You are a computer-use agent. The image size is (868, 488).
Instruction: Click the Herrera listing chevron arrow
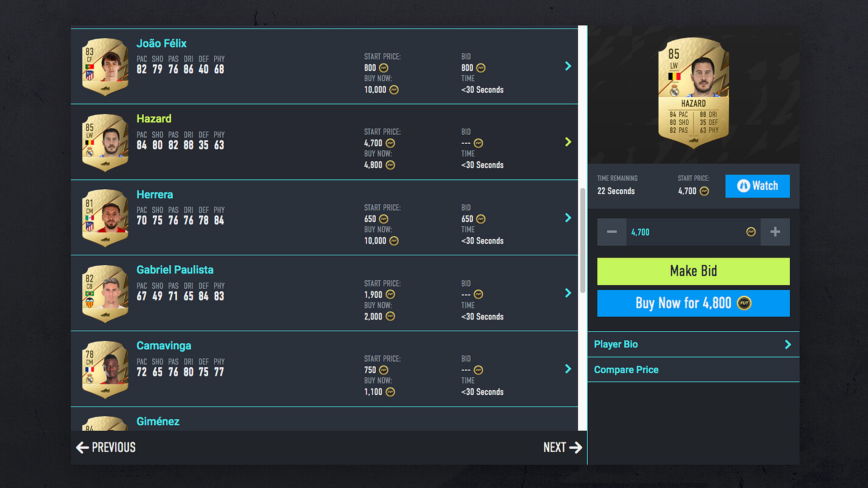[566, 217]
